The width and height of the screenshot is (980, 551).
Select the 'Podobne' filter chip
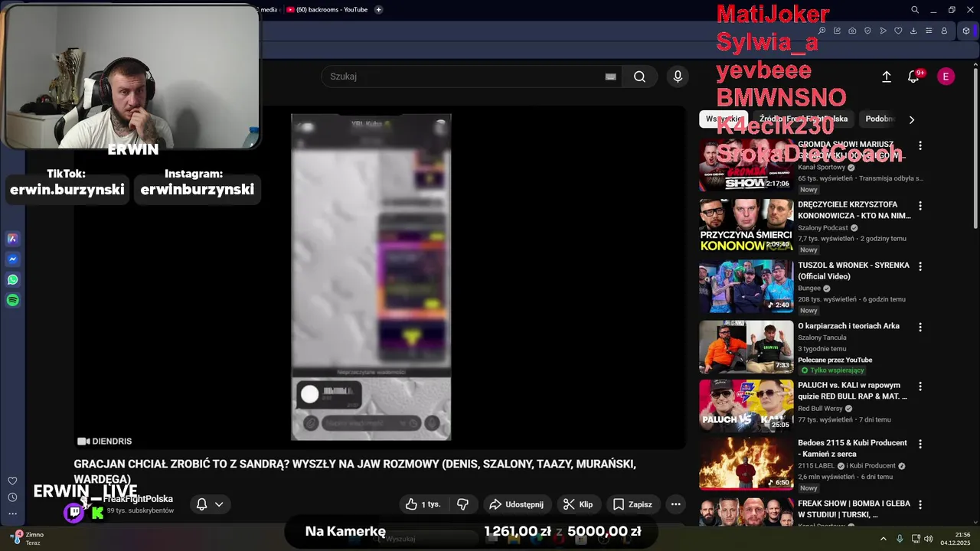pos(880,119)
